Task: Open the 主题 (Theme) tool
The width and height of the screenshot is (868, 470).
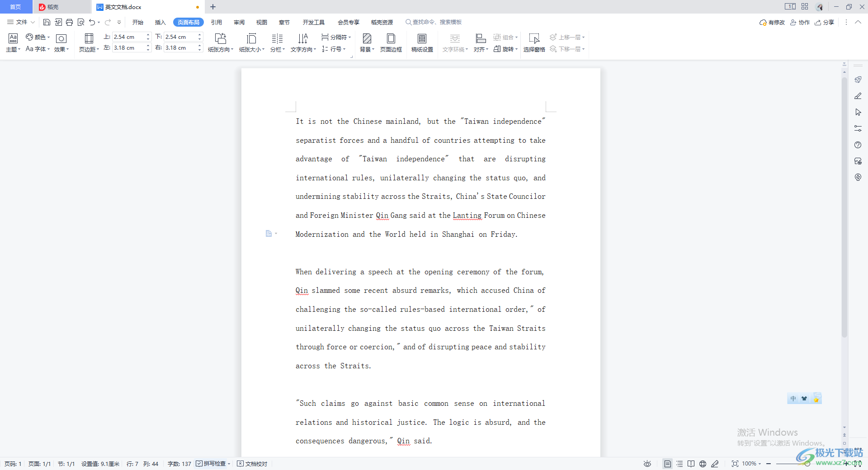Action: tap(13, 43)
